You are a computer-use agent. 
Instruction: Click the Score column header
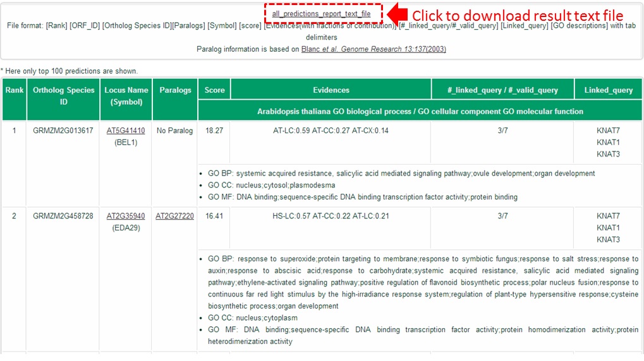point(214,90)
